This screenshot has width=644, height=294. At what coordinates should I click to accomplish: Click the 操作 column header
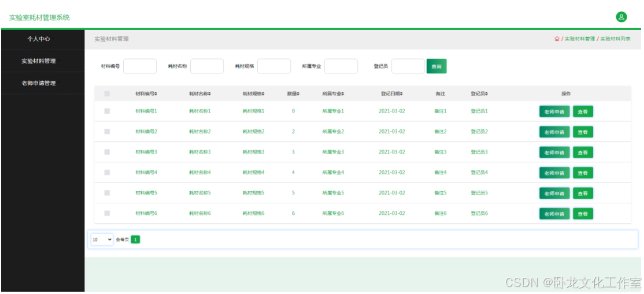(566, 94)
